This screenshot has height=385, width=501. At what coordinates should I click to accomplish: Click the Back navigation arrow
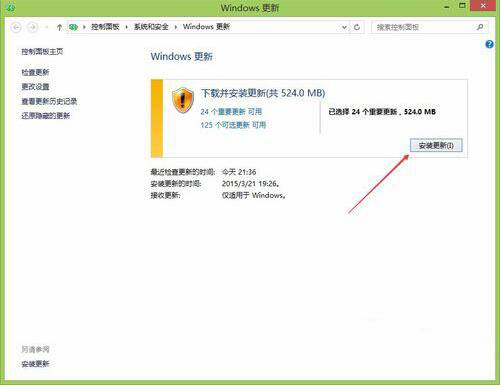[16, 27]
